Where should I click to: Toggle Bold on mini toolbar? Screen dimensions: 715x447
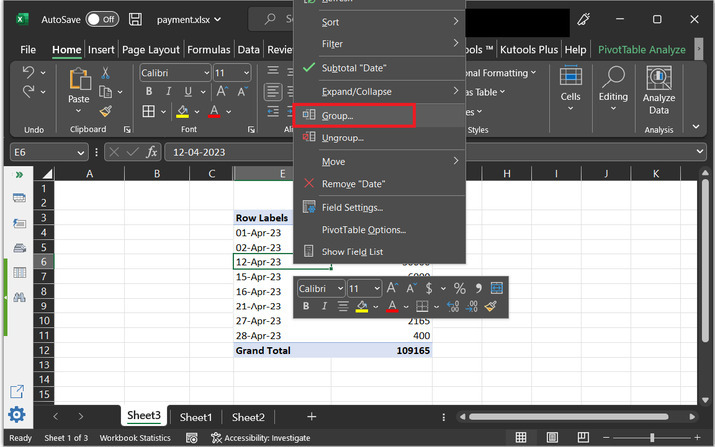pos(306,306)
